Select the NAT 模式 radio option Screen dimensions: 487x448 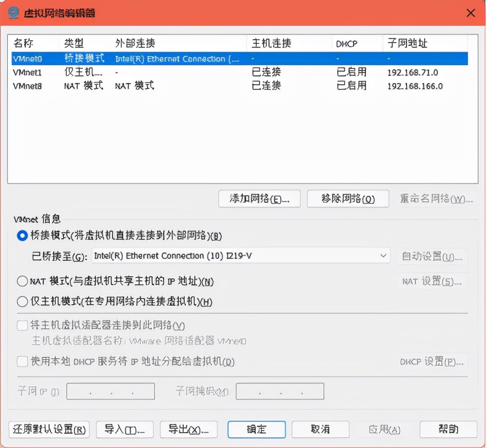[19, 281]
